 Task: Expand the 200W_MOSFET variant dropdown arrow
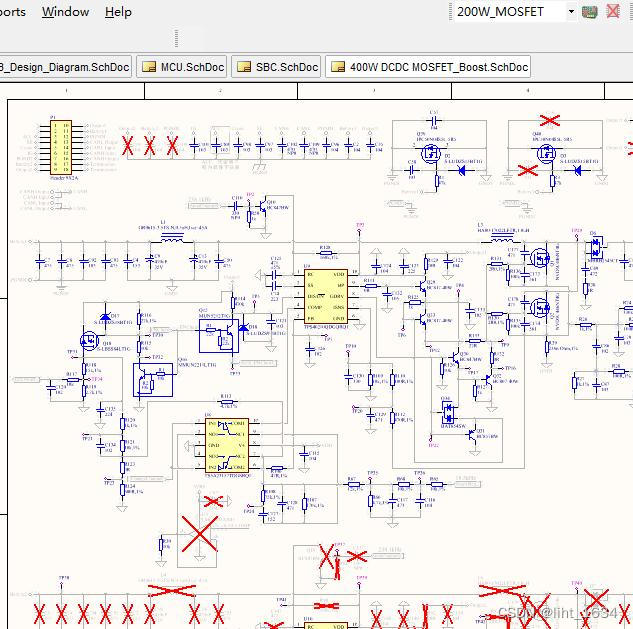point(571,11)
